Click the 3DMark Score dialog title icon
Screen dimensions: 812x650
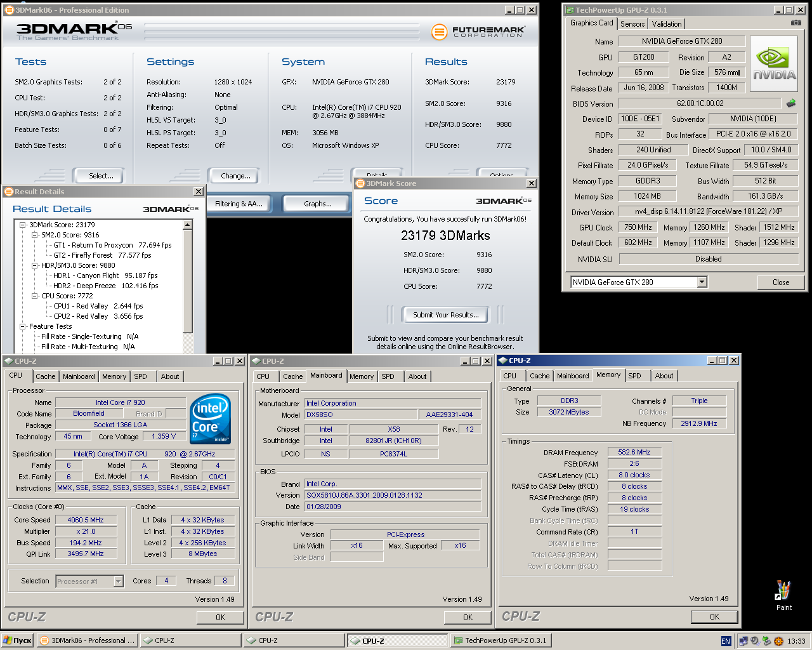[x=360, y=183]
